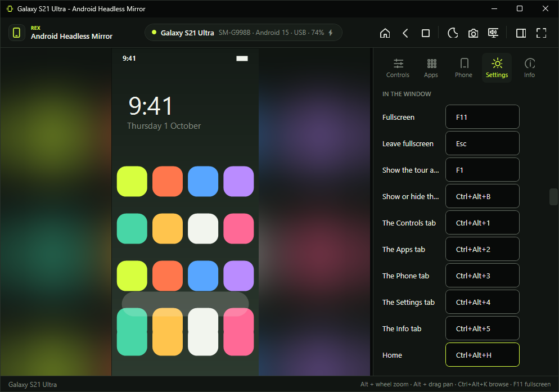Click the "Alt + wheel zoom" hint in the status bar

[x=384, y=384]
